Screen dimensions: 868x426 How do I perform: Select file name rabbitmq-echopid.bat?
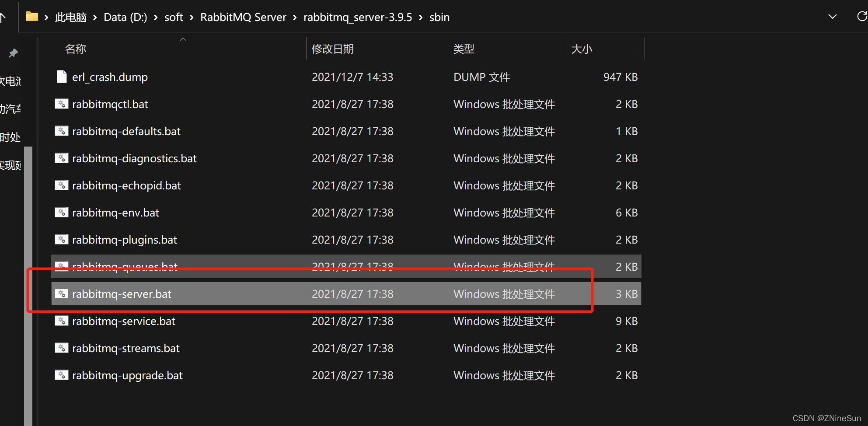(x=126, y=185)
